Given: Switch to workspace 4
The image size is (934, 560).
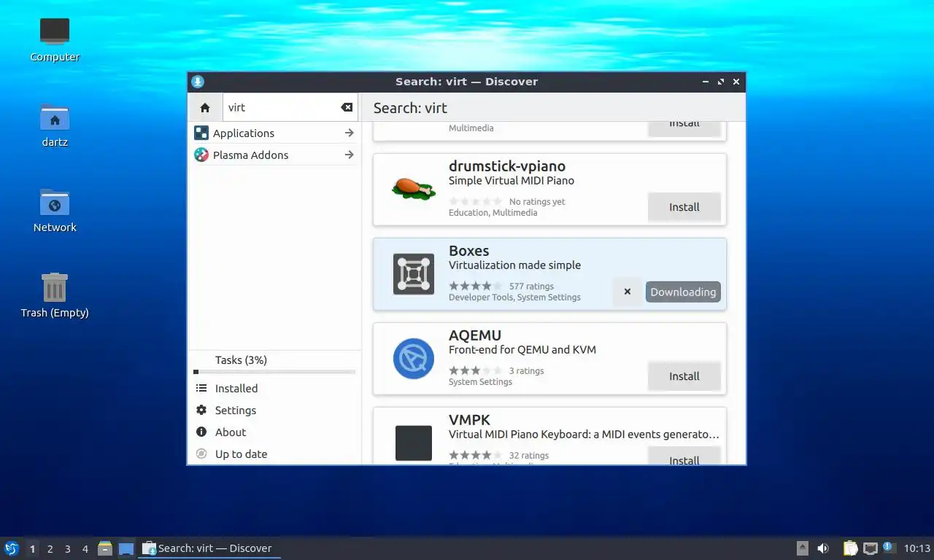Looking at the screenshot, I should (x=85, y=548).
